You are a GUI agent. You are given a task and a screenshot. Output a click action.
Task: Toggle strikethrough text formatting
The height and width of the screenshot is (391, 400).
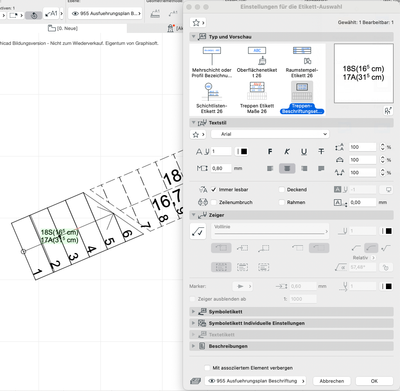tap(321, 152)
